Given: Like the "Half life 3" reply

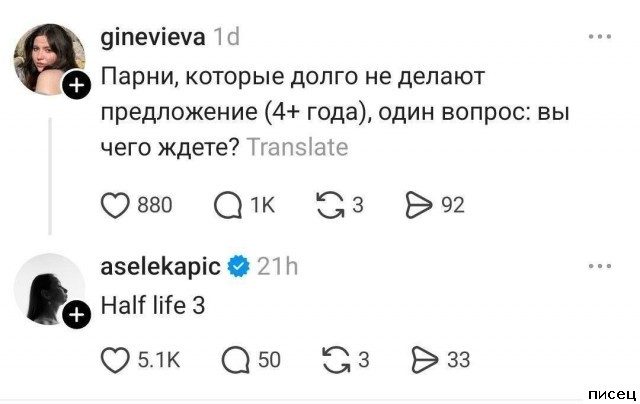Looking at the screenshot, I should (x=116, y=359).
